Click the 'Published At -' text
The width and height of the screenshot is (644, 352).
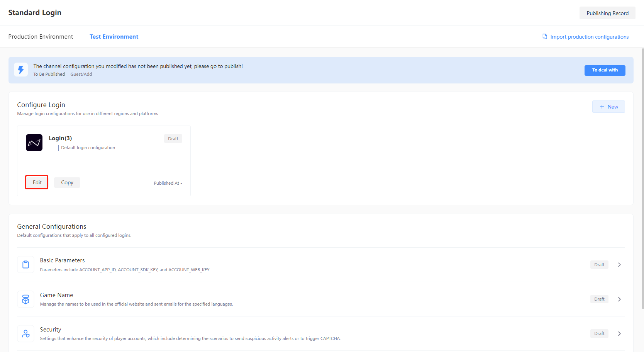(168, 183)
